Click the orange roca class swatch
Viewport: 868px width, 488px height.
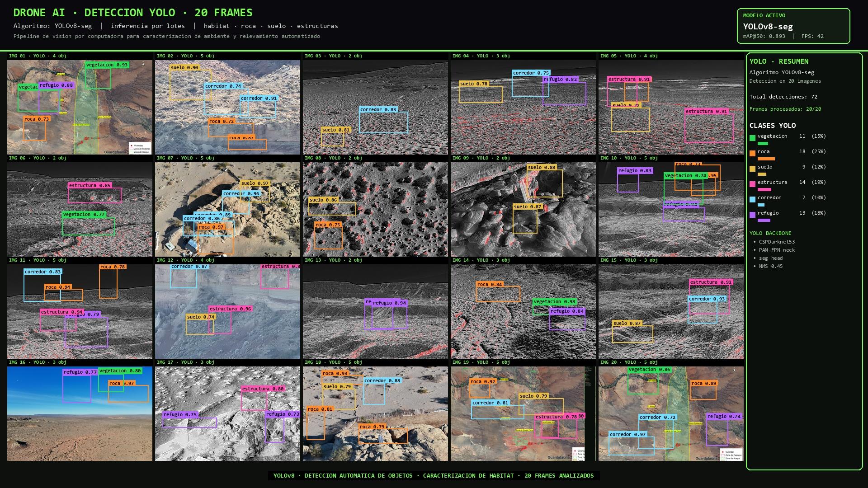(x=752, y=153)
